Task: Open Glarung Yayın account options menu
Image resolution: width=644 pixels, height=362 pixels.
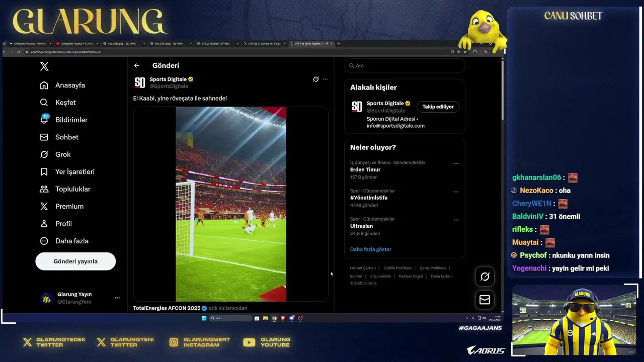Action: 117,298
